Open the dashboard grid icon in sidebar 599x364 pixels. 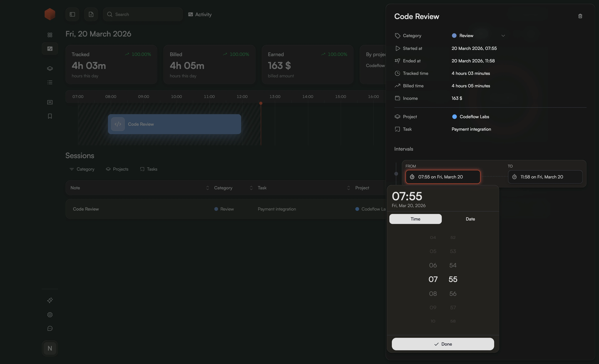[x=50, y=34]
